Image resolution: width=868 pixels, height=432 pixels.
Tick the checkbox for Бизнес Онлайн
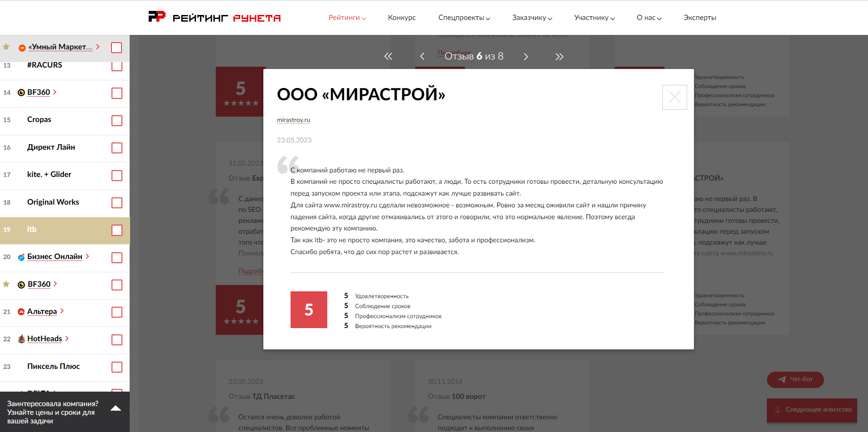click(x=117, y=258)
